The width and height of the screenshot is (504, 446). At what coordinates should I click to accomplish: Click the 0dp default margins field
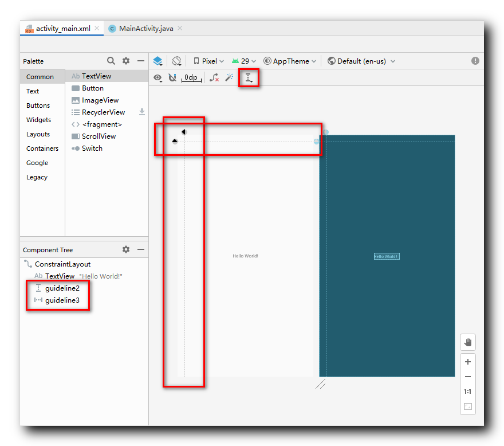(x=191, y=78)
